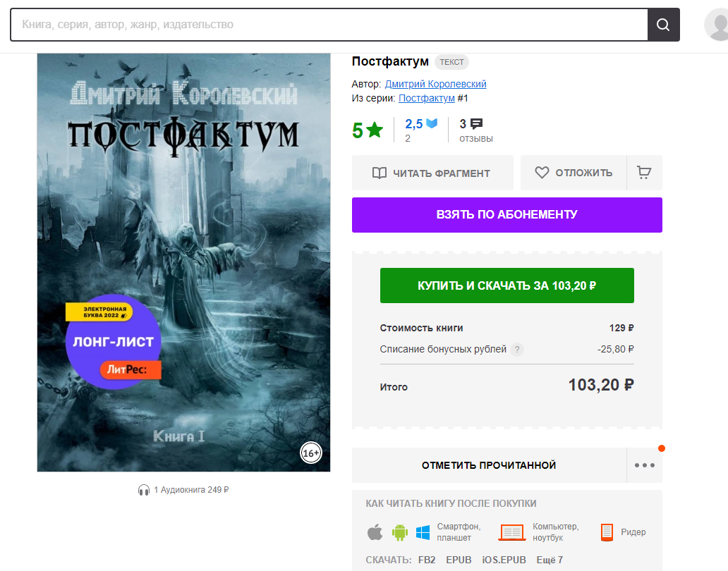
Task: Open the user profile avatar
Action: [717, 25]
